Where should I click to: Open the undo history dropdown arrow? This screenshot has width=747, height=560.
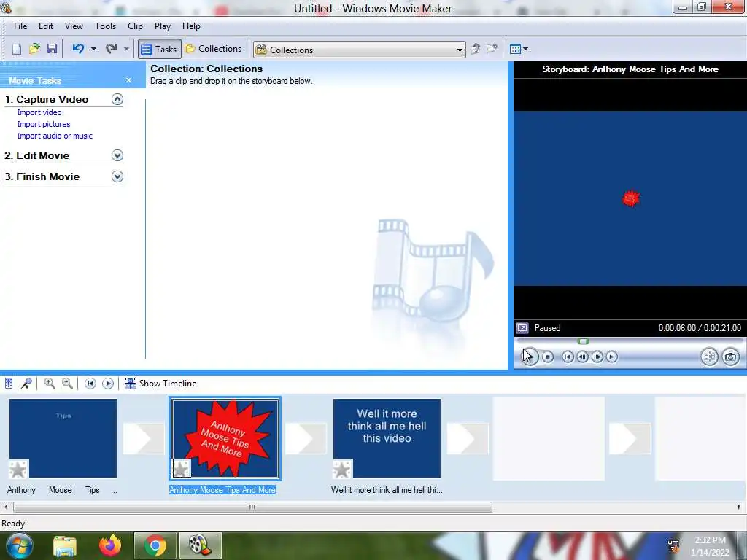coord(93,49)
